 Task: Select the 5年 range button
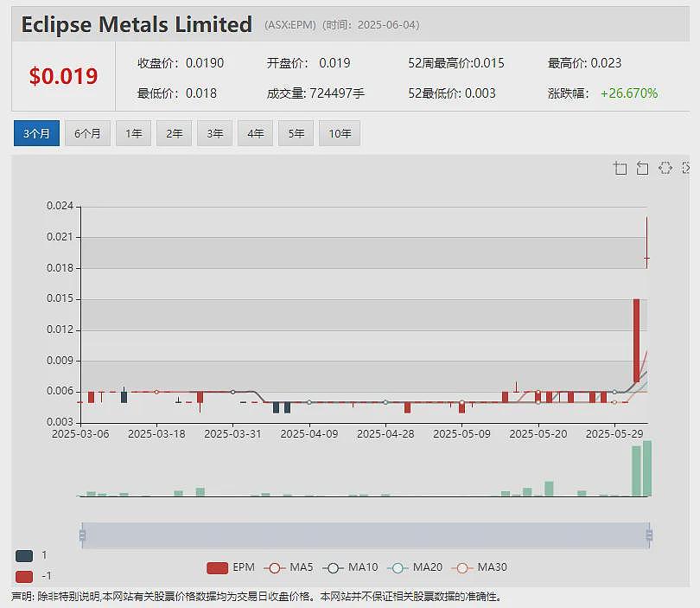click(296, 133)
